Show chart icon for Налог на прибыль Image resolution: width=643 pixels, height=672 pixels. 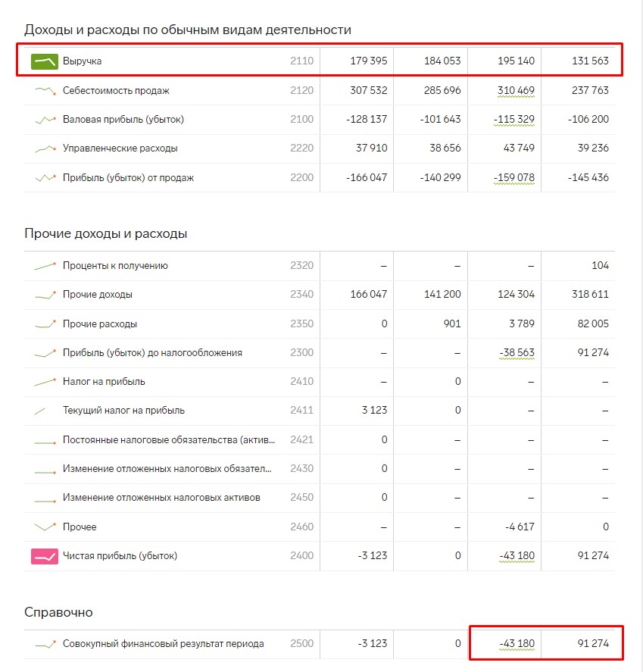[45, 381]
